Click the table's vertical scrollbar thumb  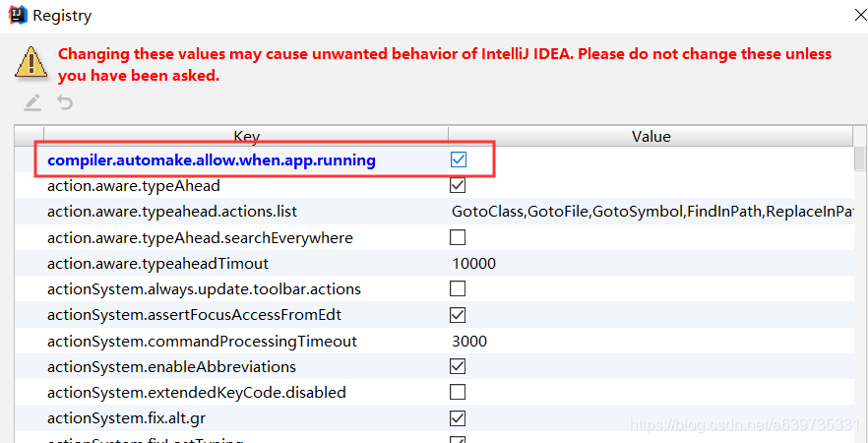click(860, 158)
